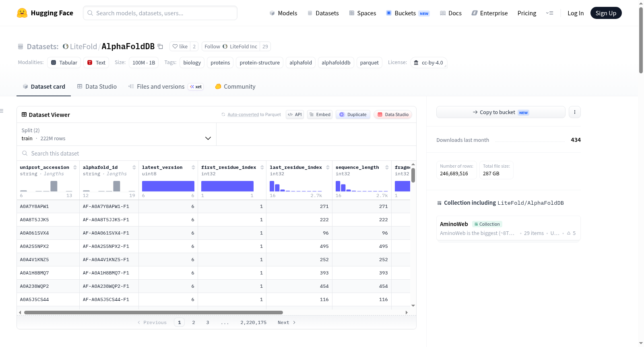
Task: Focus the Search this dataset field
Action: (x=217, y=153)
